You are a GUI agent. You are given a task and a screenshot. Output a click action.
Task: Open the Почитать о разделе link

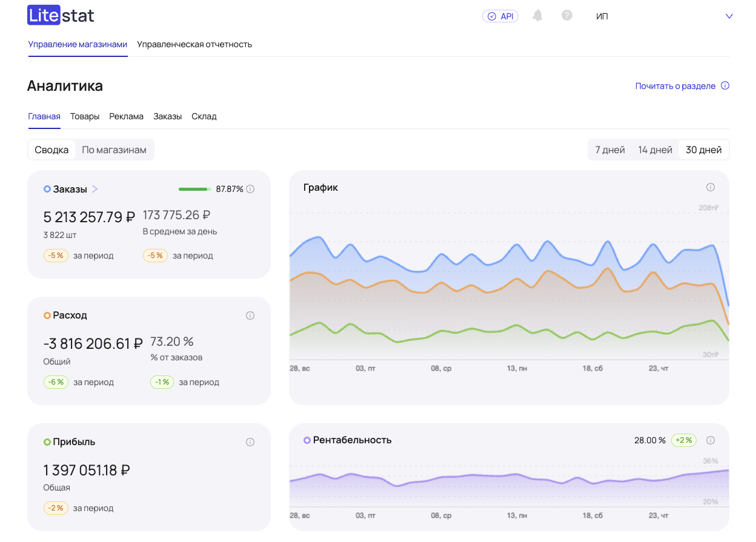tap(675, 86)
